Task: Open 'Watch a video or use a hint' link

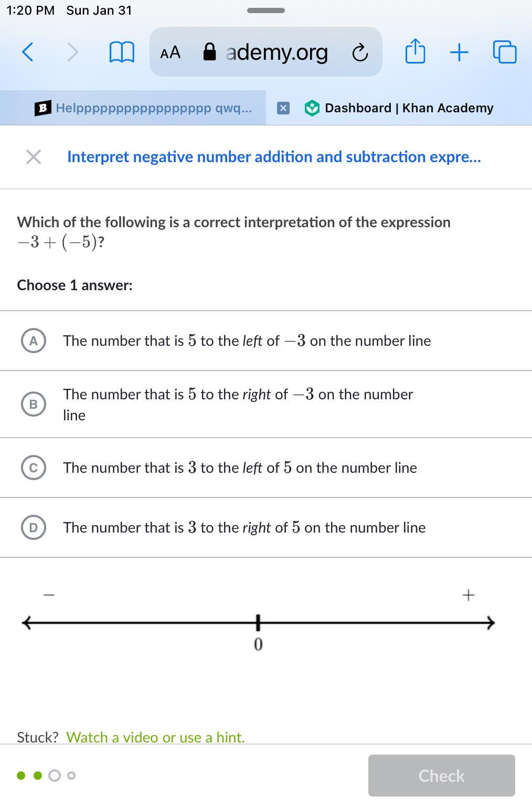Action: point(155,737)
